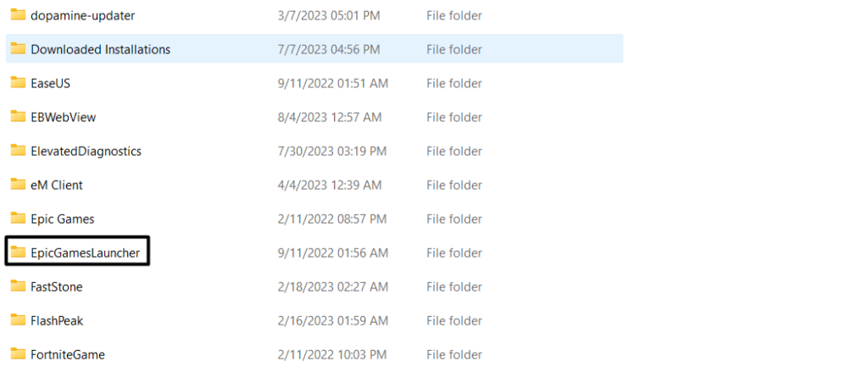Click the FortniteGame folder icon
This screenshot has height=378, width=868.
point(18,354)
